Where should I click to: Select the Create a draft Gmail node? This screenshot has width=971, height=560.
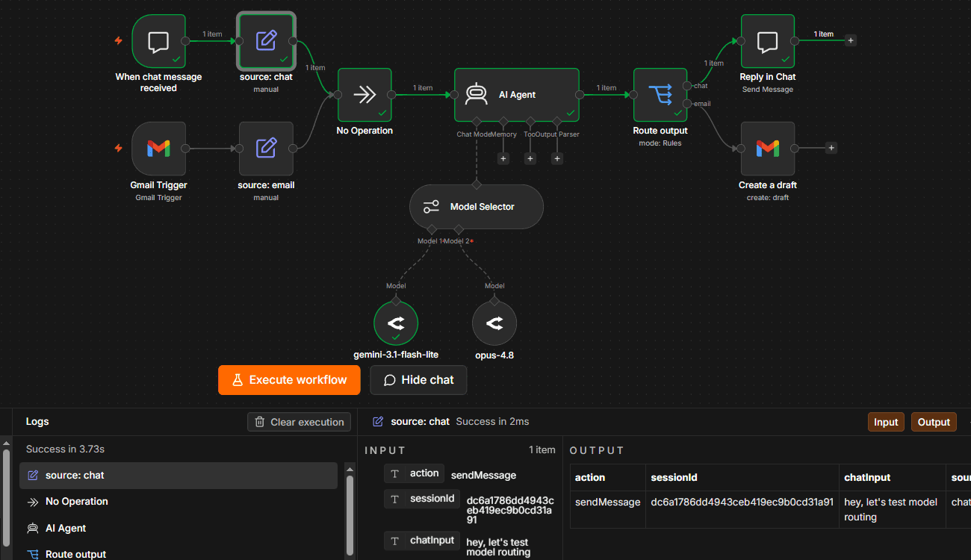click(768, 149)
